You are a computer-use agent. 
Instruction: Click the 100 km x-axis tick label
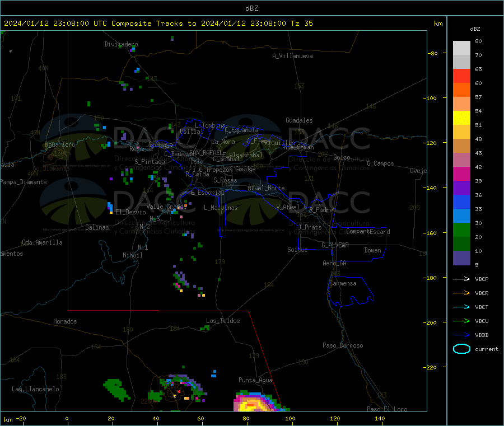[x=290, y=418]
